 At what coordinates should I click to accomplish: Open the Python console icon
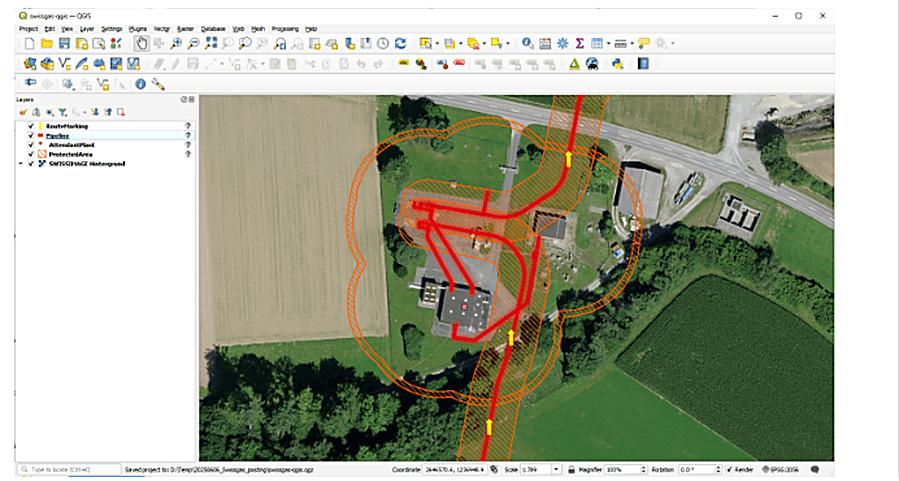pyautogui.click(x=617, y=64)
